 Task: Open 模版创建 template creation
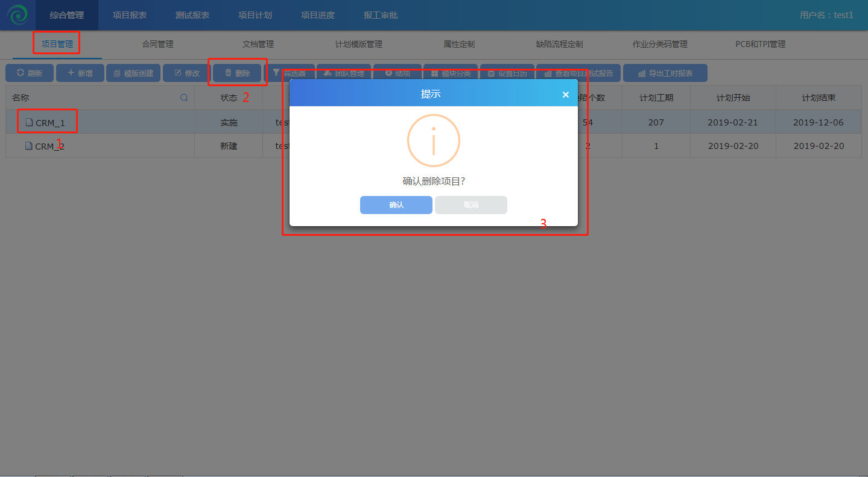click(x=133, y=73)
